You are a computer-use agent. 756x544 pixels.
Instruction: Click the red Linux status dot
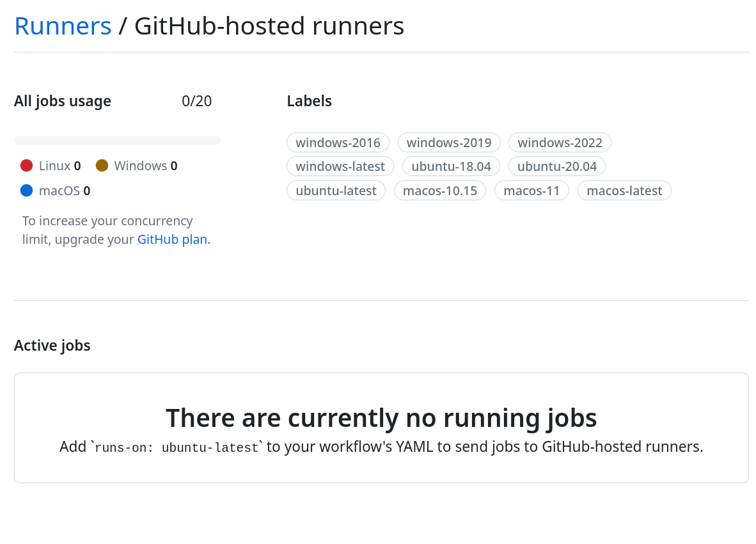(x=26, y=164)
